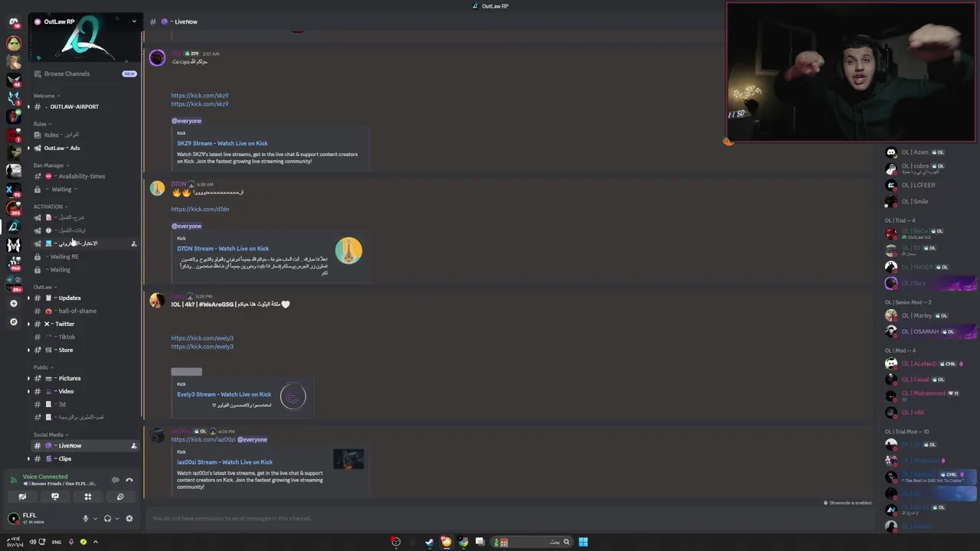980x551 pixels.
Task: Mute the microphone
Action: (x=86, y=518)
